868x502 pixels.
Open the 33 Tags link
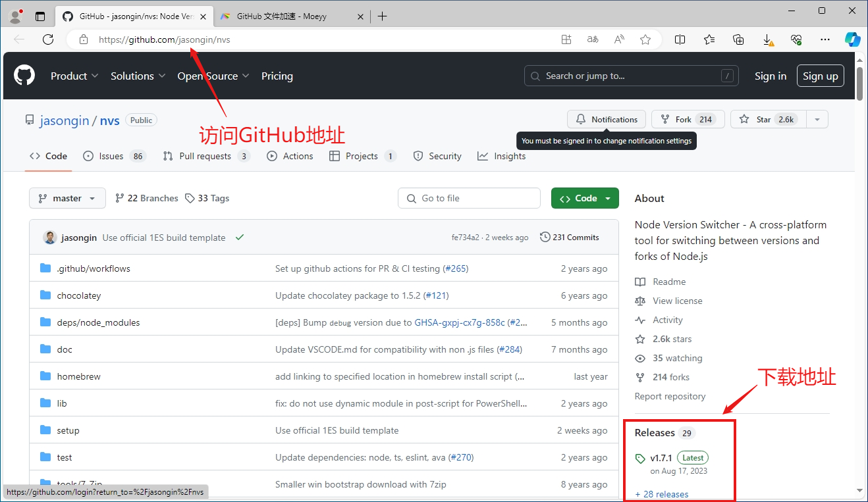click(207, 198)
